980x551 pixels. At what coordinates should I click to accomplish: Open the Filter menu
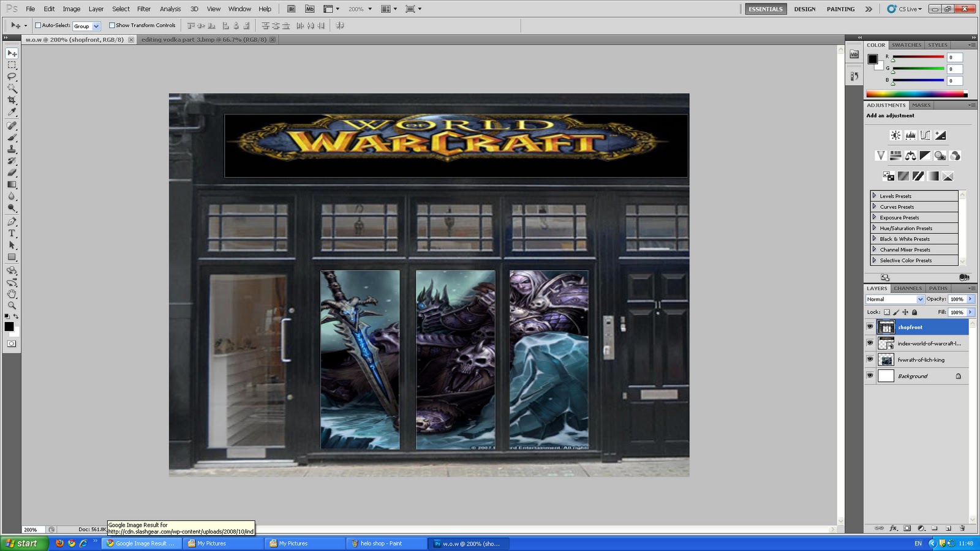click(143, 9)
